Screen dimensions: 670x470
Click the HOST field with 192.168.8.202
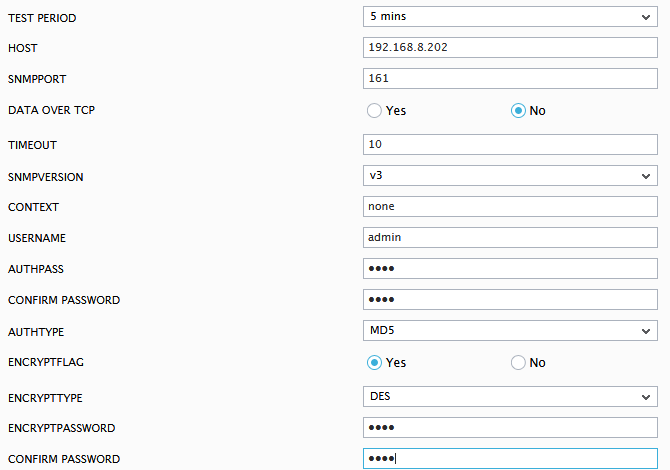510,47
